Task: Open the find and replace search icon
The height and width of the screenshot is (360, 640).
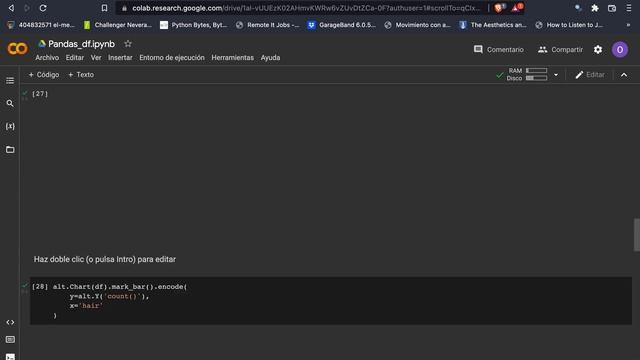Action: (x=10, y=103)
